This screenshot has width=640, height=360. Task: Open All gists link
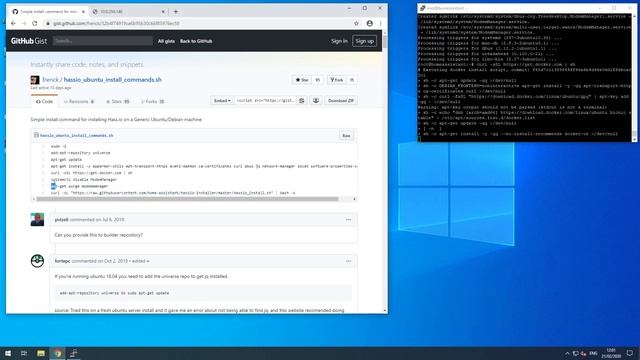(166, 41)
